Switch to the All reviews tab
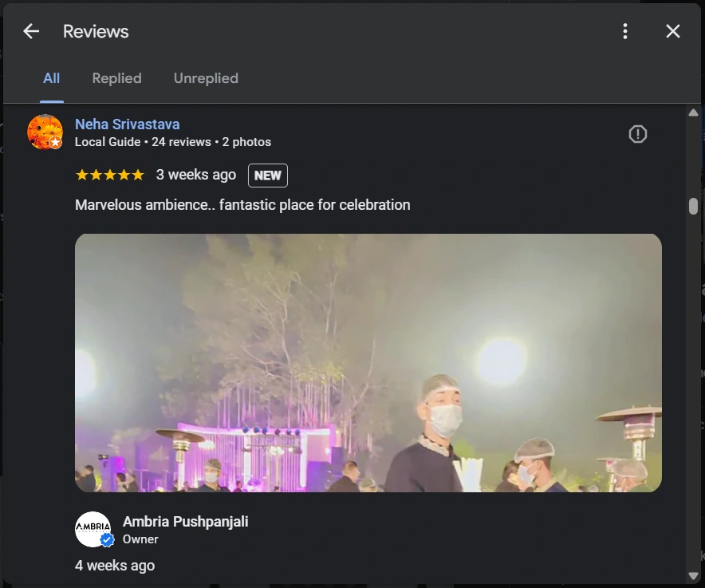Viewport: 705px width, 588px height. [x=51, y=78]
